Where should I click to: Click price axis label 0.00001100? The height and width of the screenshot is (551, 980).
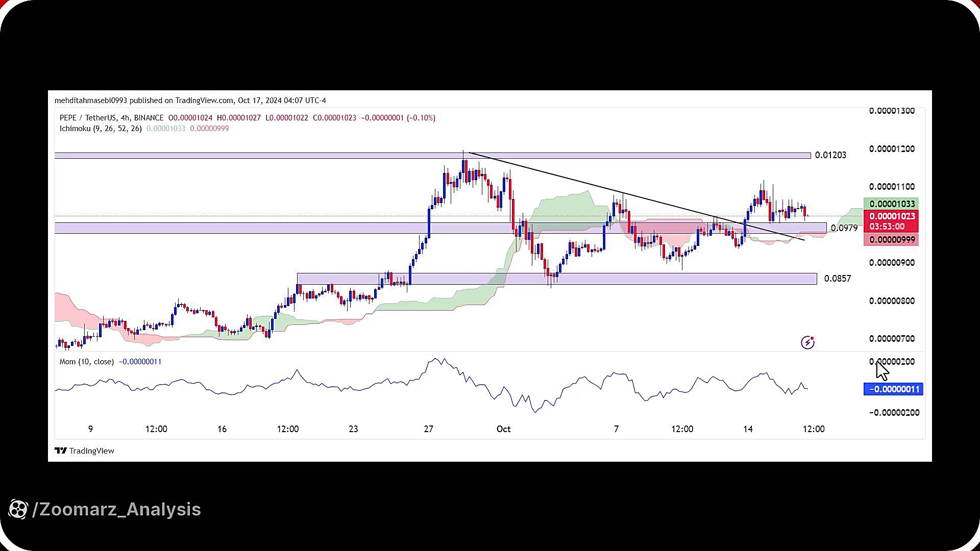tap(892, 187)
